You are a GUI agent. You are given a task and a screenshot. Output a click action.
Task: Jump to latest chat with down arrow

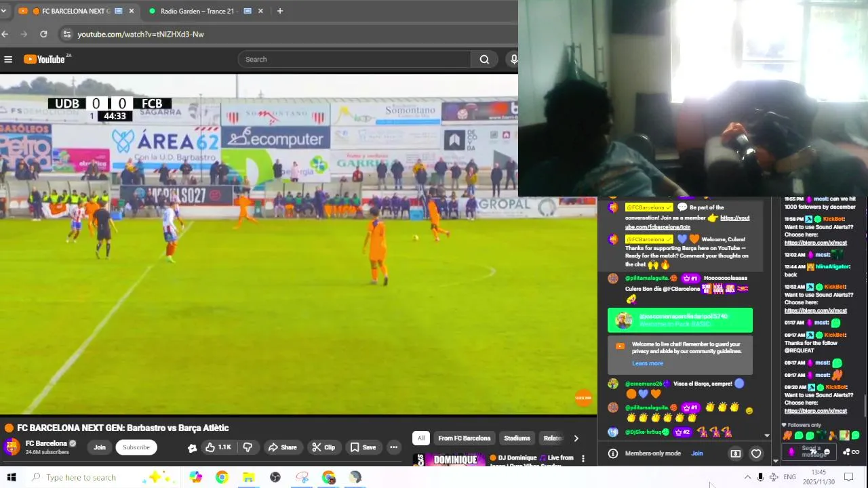(767, 436)
